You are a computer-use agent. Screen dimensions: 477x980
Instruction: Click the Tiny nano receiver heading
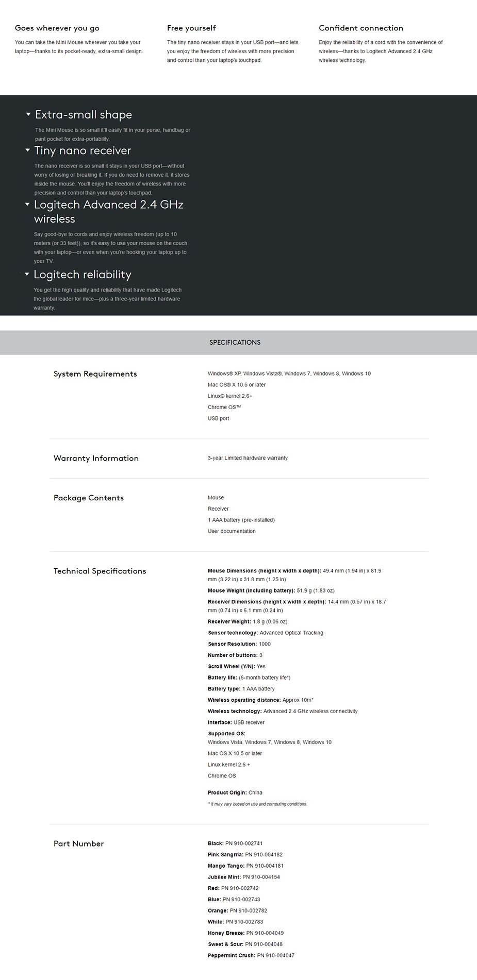(x=83, y=151)
